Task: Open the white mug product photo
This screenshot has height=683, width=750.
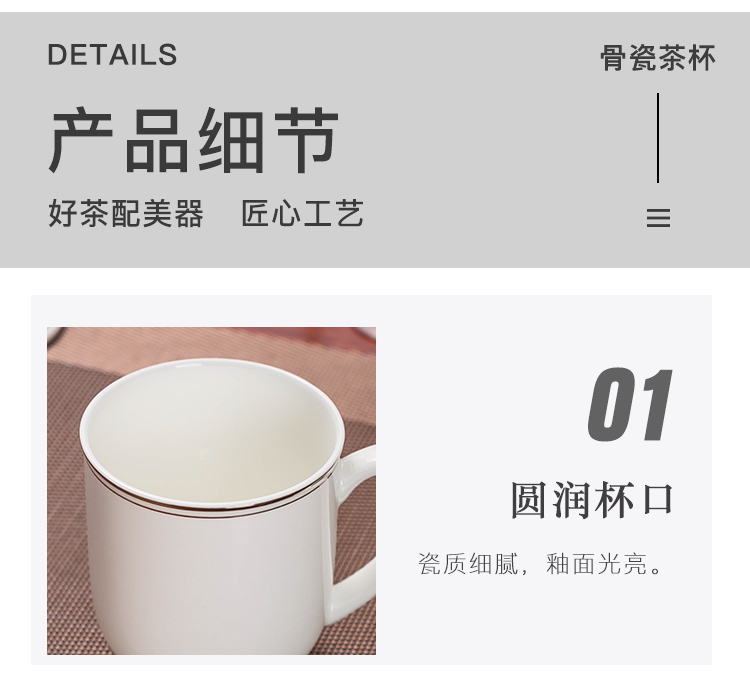Action: pyautogui.click(x=211, y=491)
